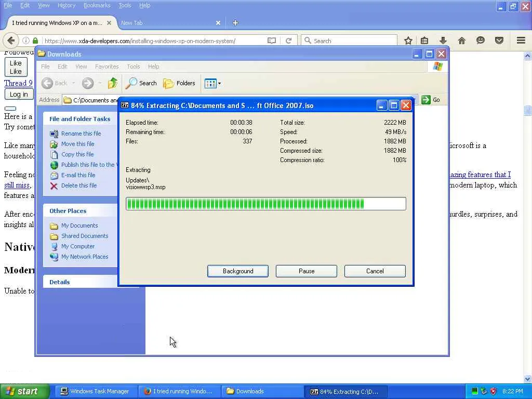Open Shared Documents from Other Places
Image resolution: width=532 pixels, height=399 pixels.
coord(85,236)
